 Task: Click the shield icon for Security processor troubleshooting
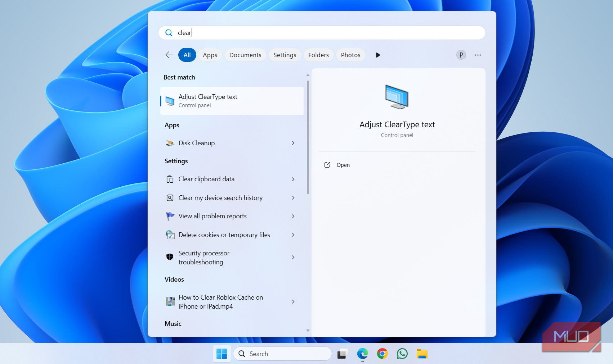coord(170,257)
